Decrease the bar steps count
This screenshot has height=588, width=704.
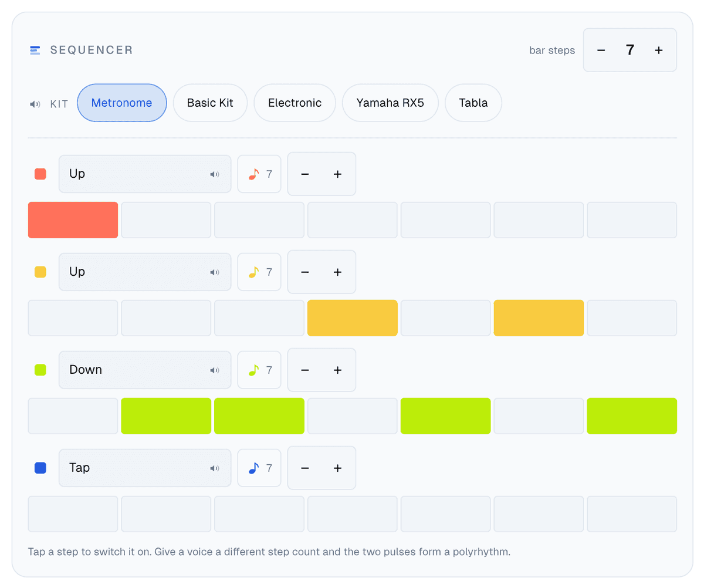[x=601, y=50]
